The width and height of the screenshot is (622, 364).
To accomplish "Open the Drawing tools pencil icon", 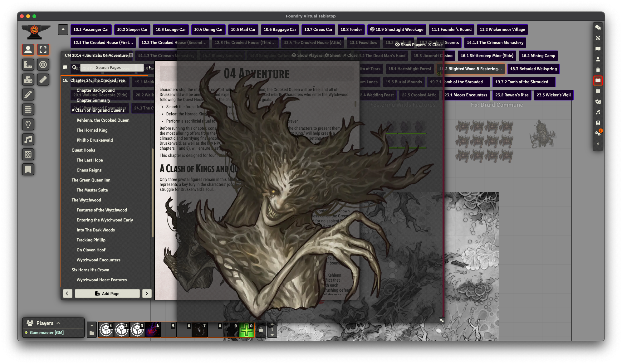I will coord(28,95).
